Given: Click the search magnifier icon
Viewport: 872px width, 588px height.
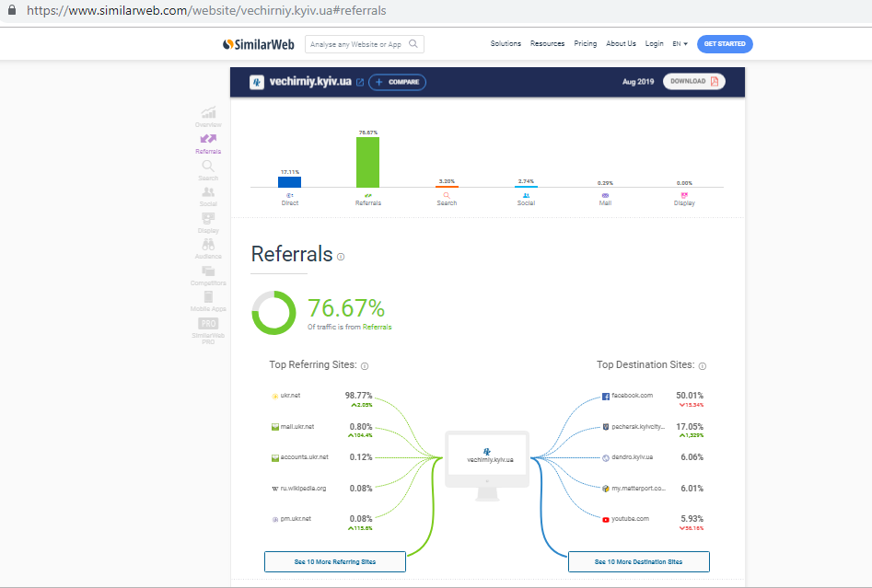Looking at the screenshot, I should coord(413,43).
